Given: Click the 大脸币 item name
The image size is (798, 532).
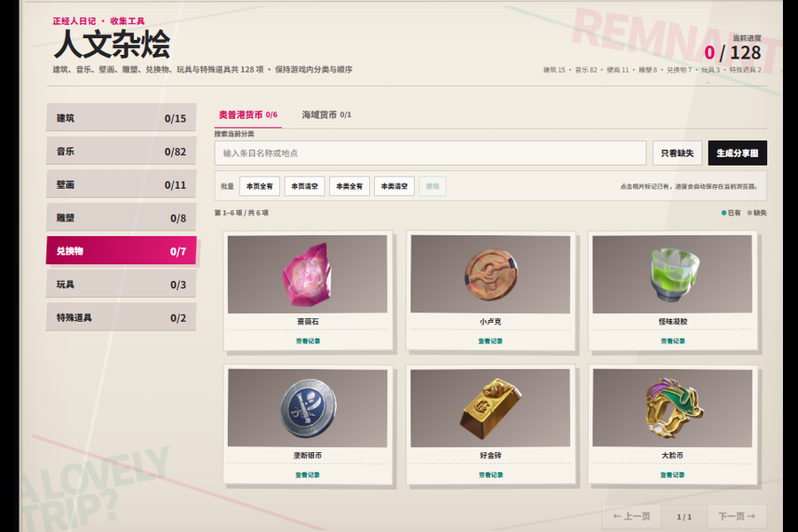Looking at the screenshot, I should [672, 456].
